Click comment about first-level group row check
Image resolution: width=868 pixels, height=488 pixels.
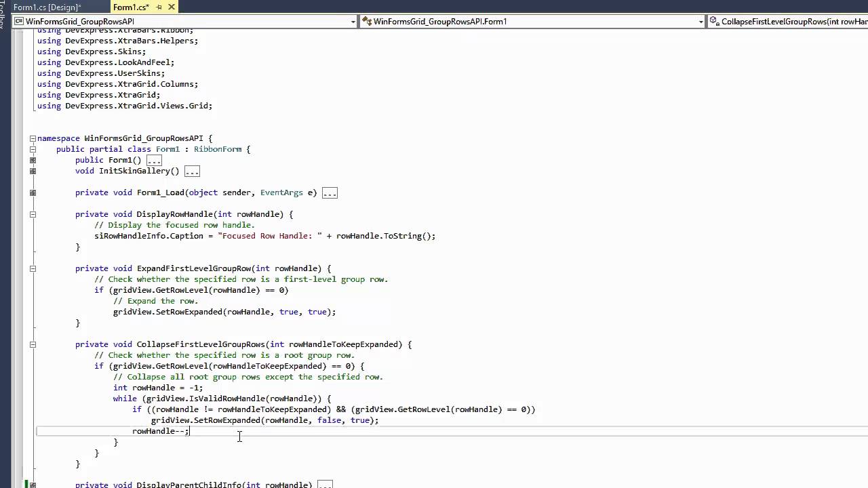coord(241,279)
